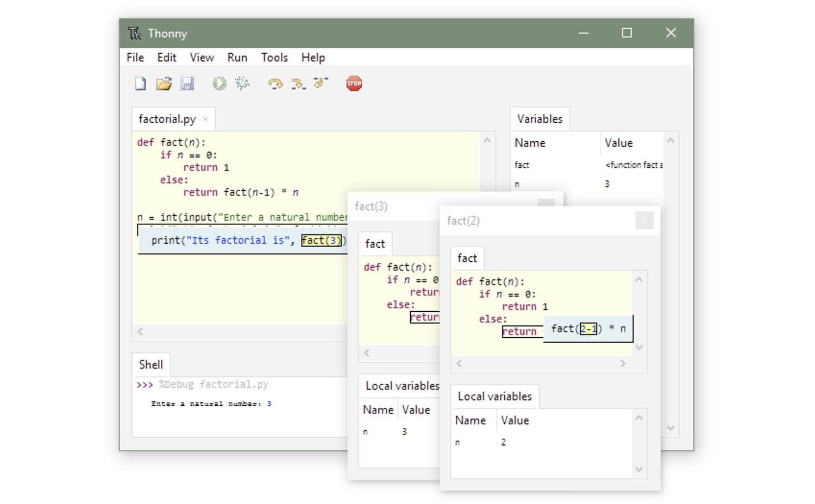Run current script with the green play icon
Viewport: 815px width, 504px height.
click(220, 84)
